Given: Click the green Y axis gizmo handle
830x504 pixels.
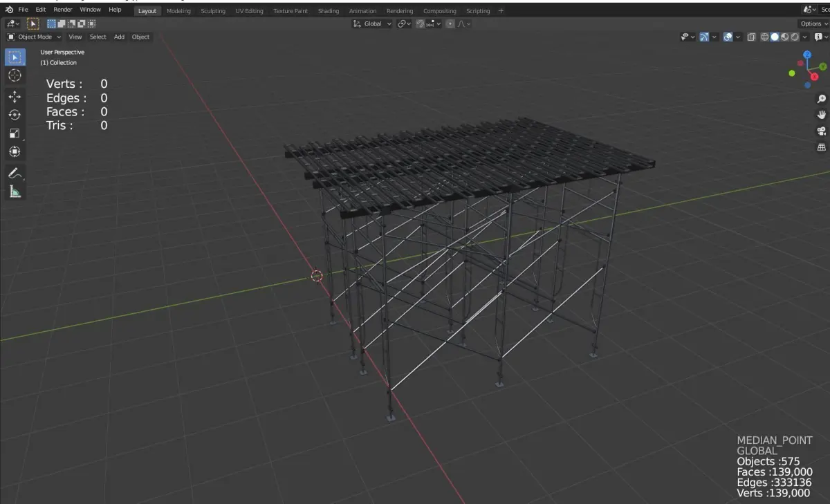Looking at the screenshot, I should pos(823,66).
